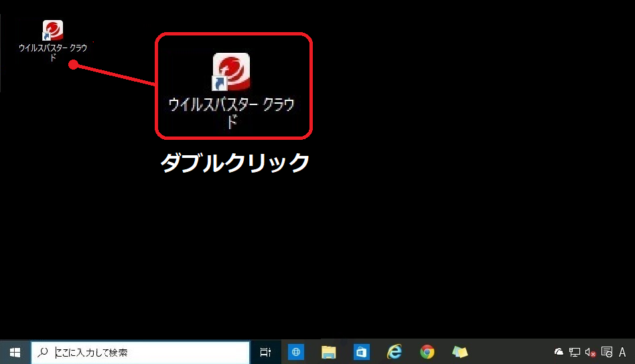This screenshot has width=635, height=364.
Task: Open the network status tray icon
Action: coord(574,352)
